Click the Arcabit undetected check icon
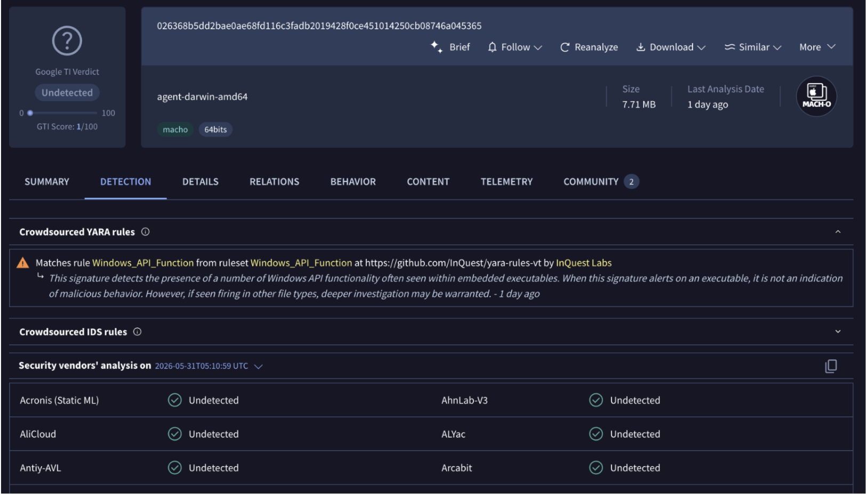Screen dimensions: 868x498 pos(596,468)
